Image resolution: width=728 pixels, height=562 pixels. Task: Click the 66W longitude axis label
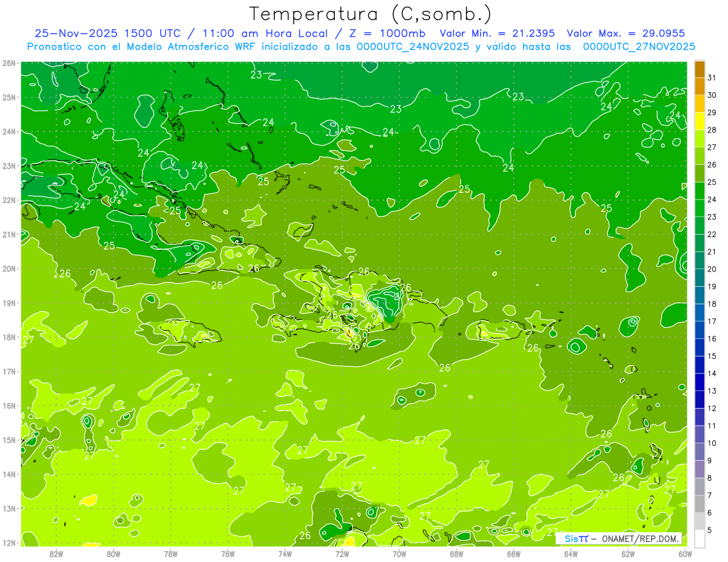click(513, 554)
